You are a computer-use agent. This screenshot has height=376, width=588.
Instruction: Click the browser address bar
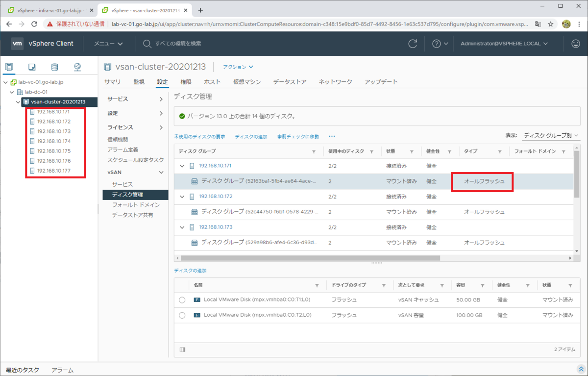[318, 24]
